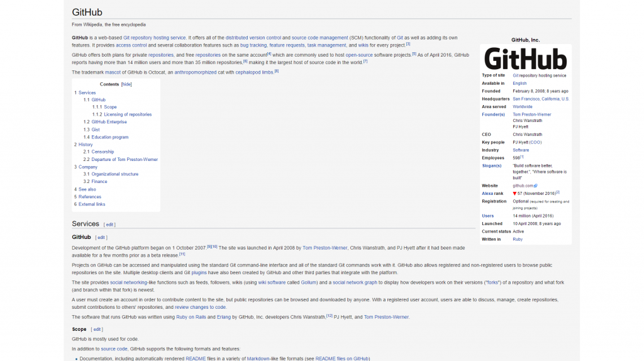Viewport: 644px width, 361px height.
Task: Follow README files on GitHub link
Action: point(341,358)
